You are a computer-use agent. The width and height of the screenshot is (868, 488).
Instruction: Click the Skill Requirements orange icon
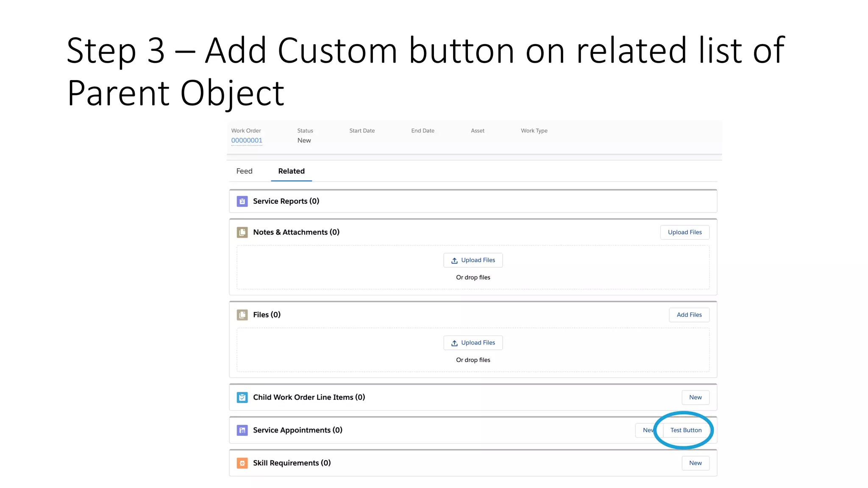coord(242,463)
